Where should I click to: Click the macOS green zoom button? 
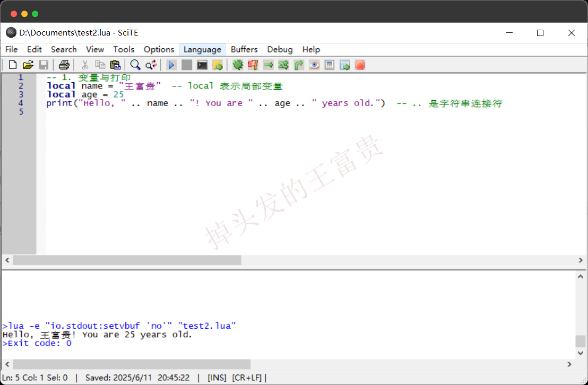point(35,14)
